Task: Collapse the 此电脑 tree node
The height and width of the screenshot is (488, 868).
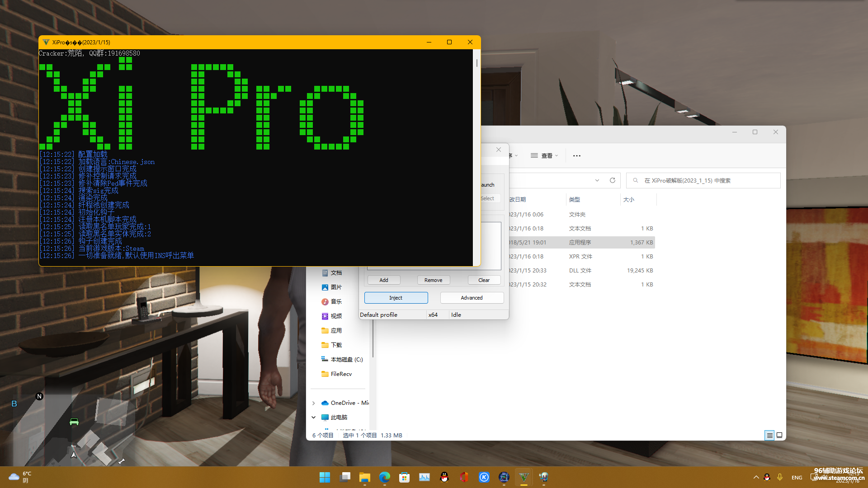Action: coord(314,418)
